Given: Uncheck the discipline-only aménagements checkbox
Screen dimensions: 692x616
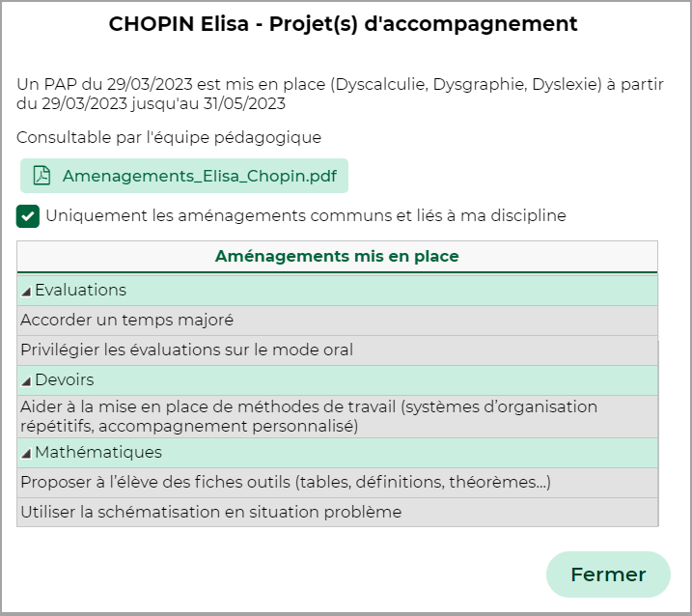Looking at the screenshot, I should 28,216.
